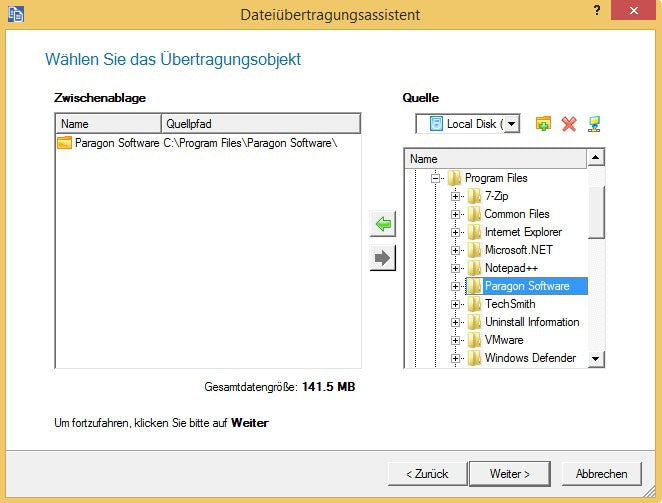Click the Name column header in Zwischenablage
Image resolution: width=662 pixels, height=503 pixels.
coord(109,124)
